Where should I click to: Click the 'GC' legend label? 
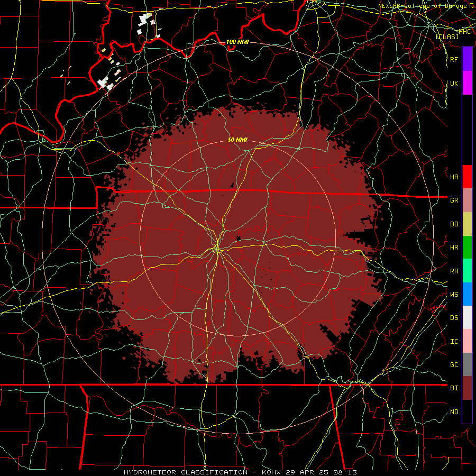pos(454,365)
